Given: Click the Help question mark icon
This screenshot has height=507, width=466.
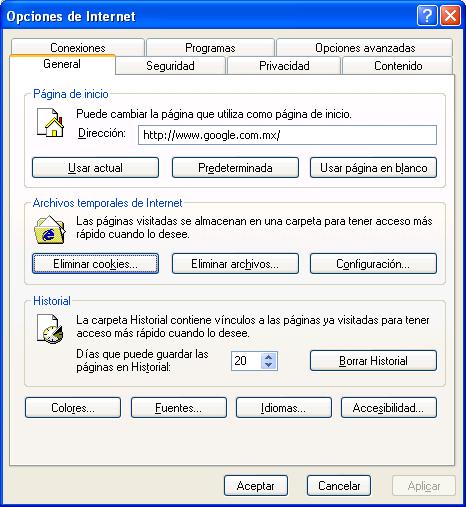Looking at the screenshot, I should point(427,15).
